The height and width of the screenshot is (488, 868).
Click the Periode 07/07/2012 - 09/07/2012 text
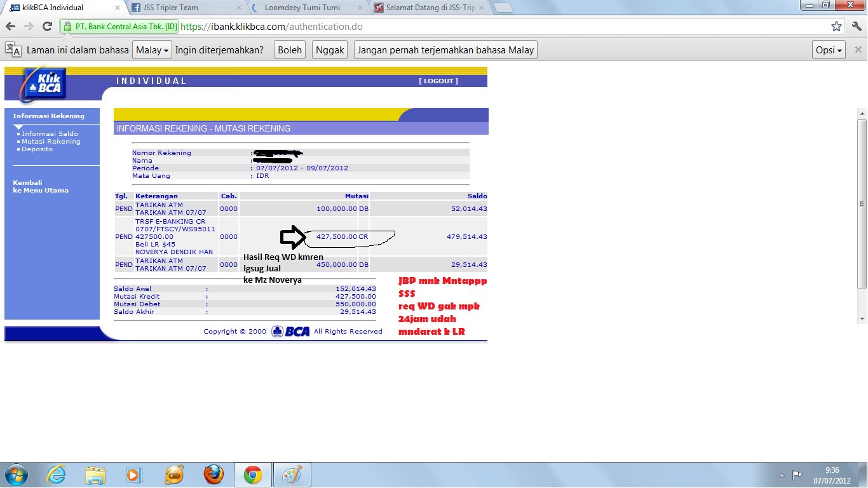tap(302, 168)
